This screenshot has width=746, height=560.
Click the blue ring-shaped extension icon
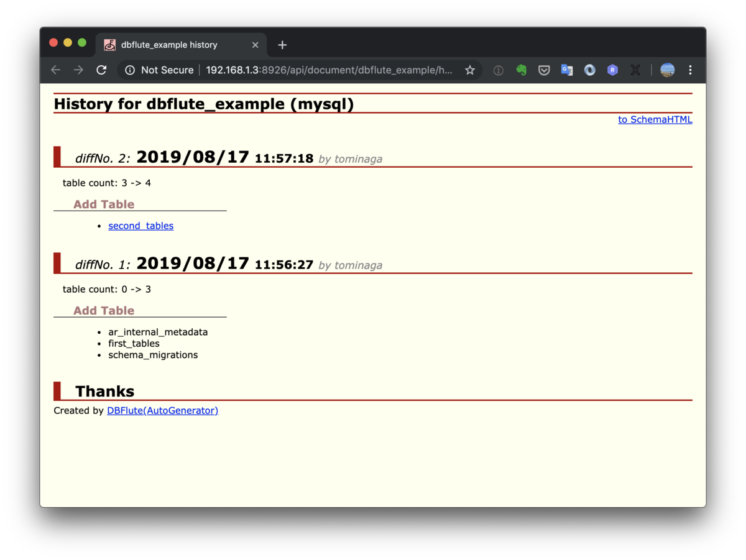589,70
